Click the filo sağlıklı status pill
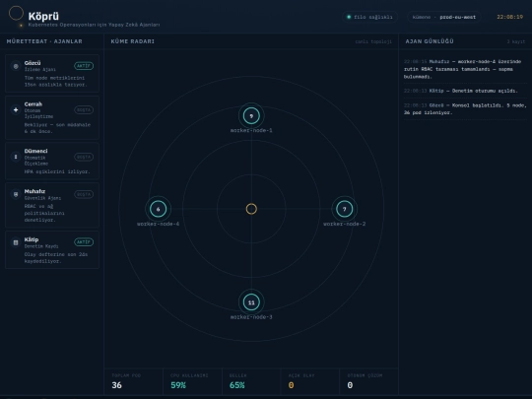The width and height of the screenshot is (532, 399). tap(369, 17)
